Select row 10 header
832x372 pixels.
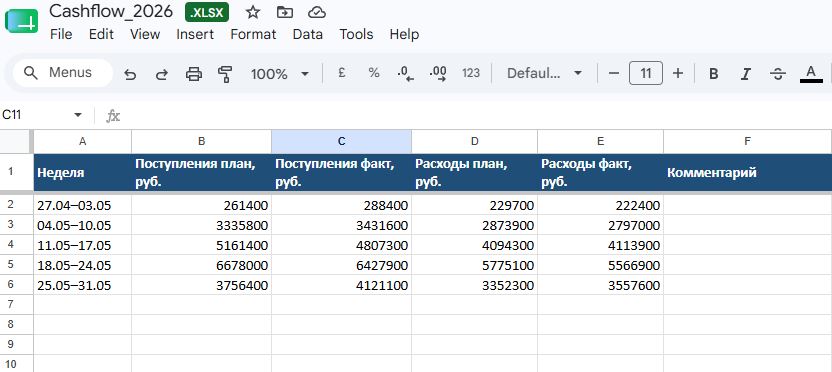tap(16, 364)
